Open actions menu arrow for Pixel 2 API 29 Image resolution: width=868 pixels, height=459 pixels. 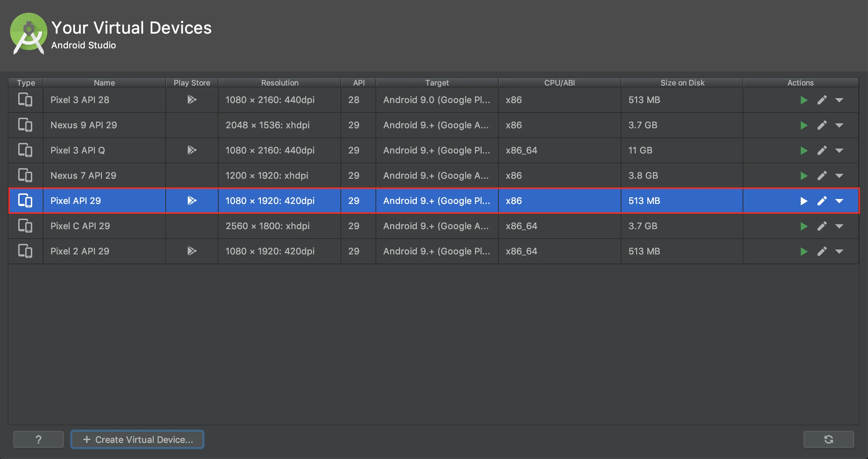click(x=839, y=252)
